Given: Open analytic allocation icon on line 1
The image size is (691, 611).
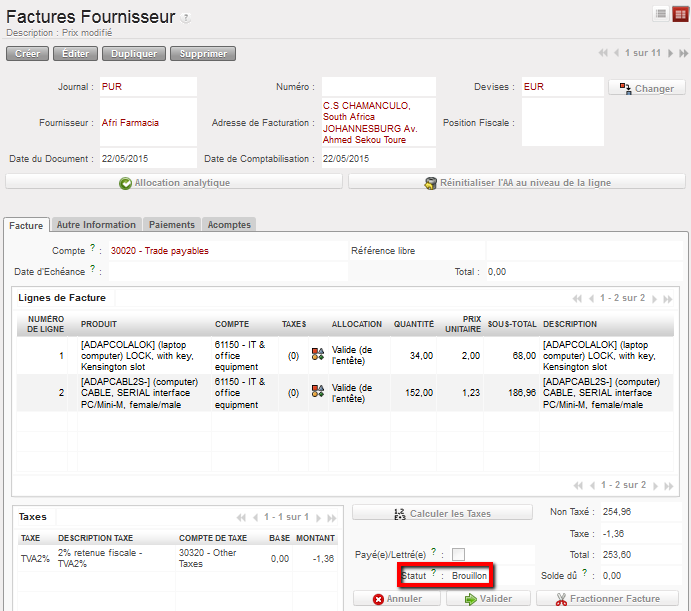Looking at the screenshot, I should point(318,354).
